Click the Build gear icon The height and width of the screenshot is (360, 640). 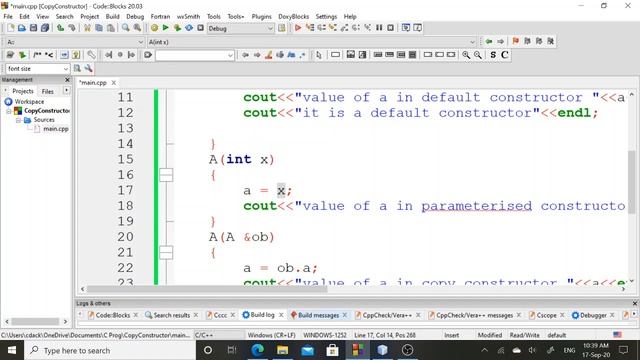click(154, 28)
